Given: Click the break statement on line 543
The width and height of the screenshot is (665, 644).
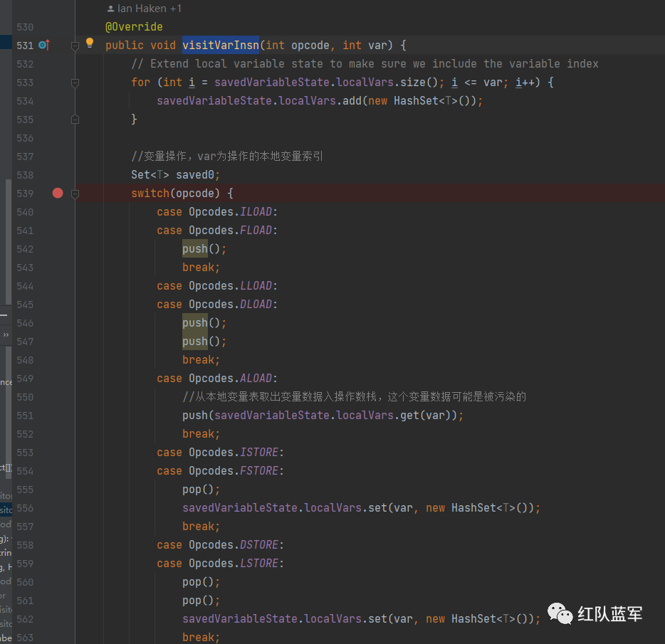Looking at the screenshot, I should pos(201,268).
